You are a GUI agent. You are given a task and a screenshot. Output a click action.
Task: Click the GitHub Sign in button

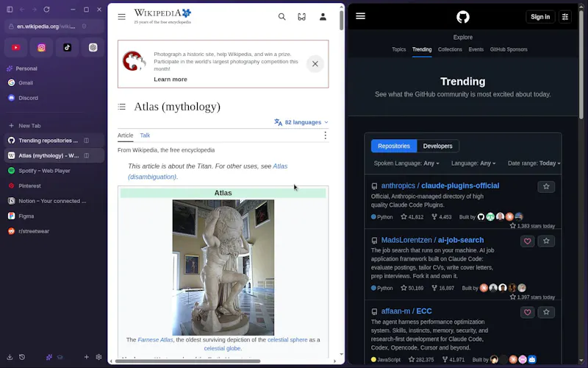click(540, 16)
